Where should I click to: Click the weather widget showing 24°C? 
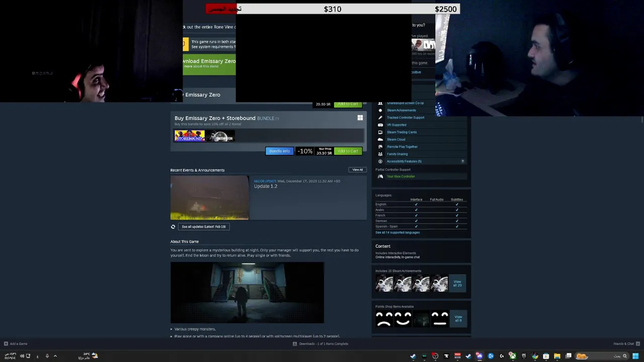click(88, 356)
